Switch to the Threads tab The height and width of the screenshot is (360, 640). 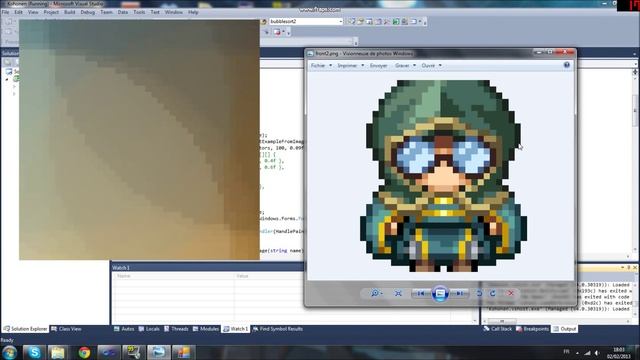coord(176,329)
